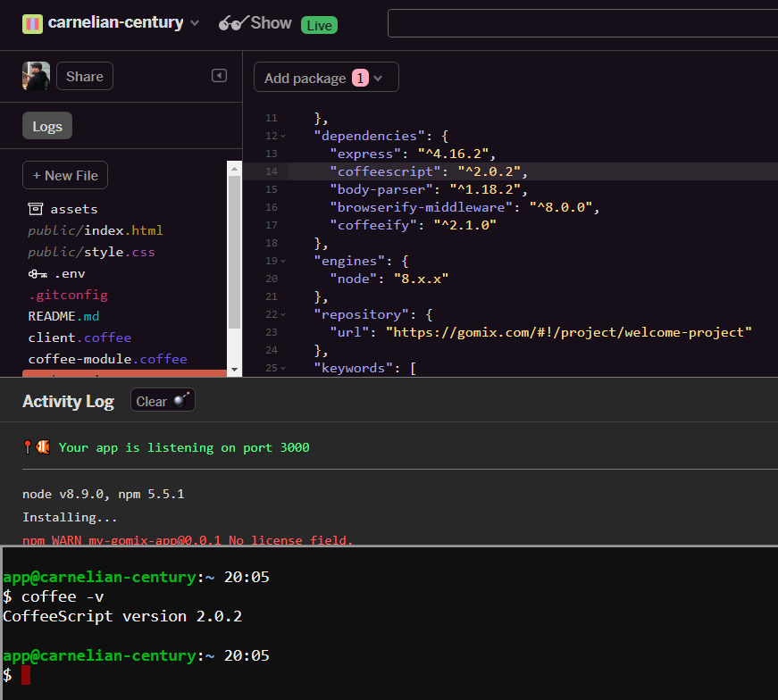Collapse the repository block at line 22
Screen dimensions: 778x700
283,314
